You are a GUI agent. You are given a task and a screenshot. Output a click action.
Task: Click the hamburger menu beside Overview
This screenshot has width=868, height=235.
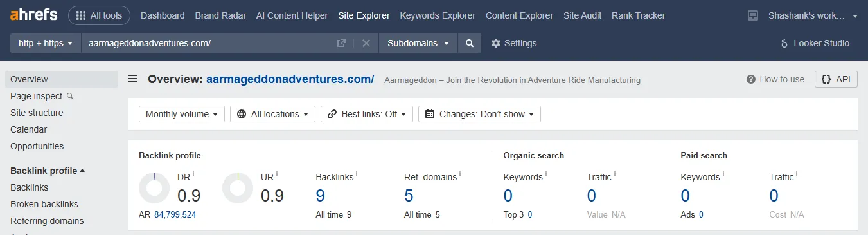(133, 79)
